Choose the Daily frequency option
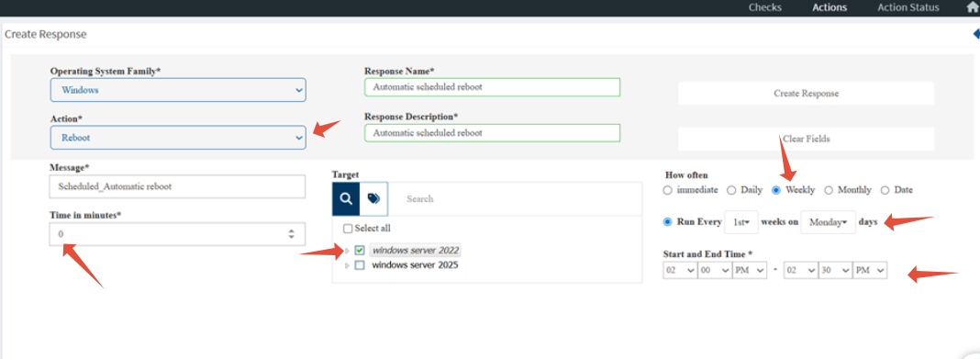 coord(731,189)
